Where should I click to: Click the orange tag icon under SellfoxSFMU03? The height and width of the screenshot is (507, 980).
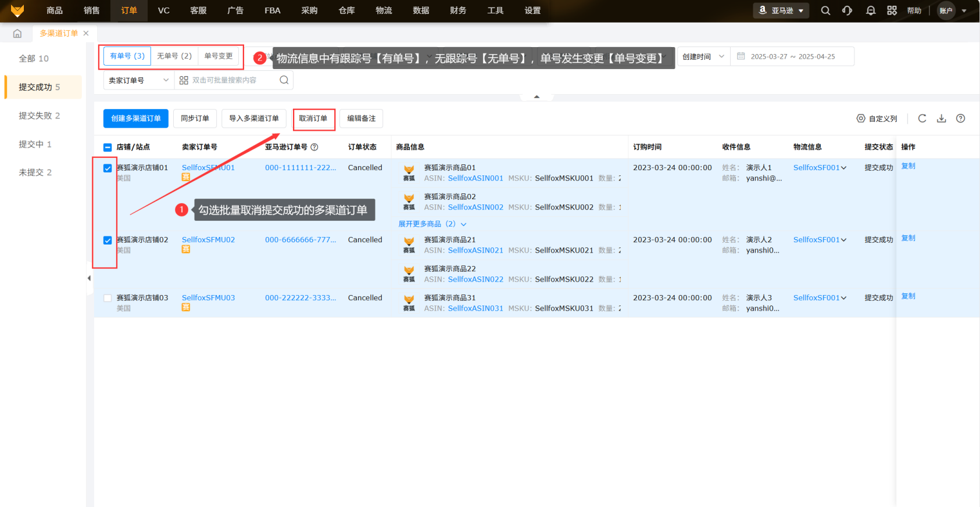coord(186,307)
